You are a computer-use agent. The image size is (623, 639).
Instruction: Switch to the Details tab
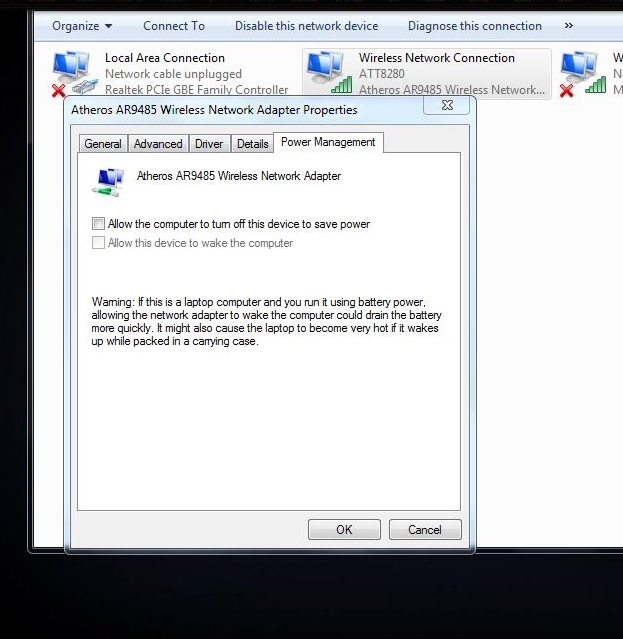(x=253, y=144)
